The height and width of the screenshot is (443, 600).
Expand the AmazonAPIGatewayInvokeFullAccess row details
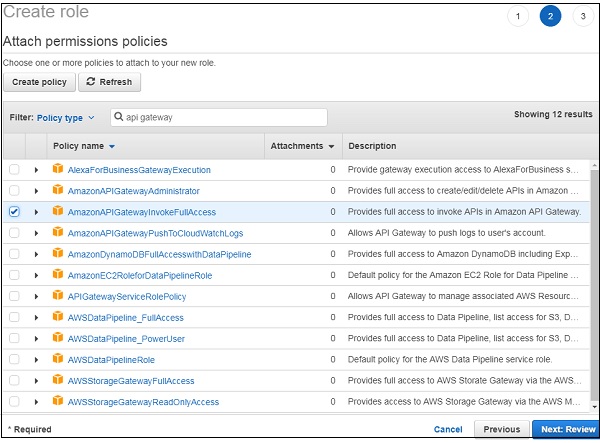[36, 212]
